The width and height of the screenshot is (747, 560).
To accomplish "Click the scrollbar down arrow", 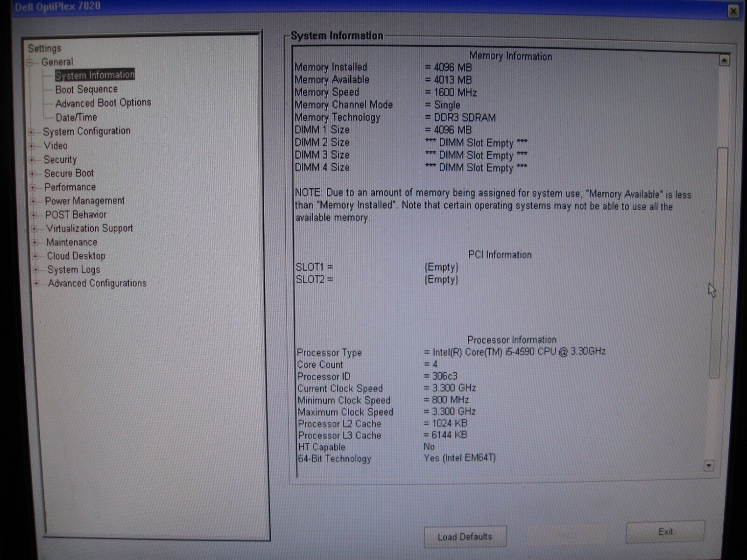I will (709, 466).
